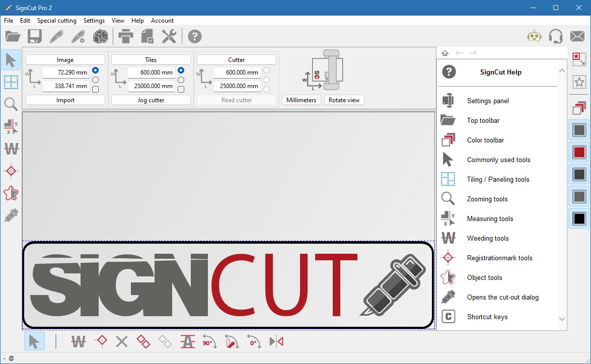Click the help panel scroll down arrow
The height and width of the screenshot is (364, 591).
coord(562,319)
